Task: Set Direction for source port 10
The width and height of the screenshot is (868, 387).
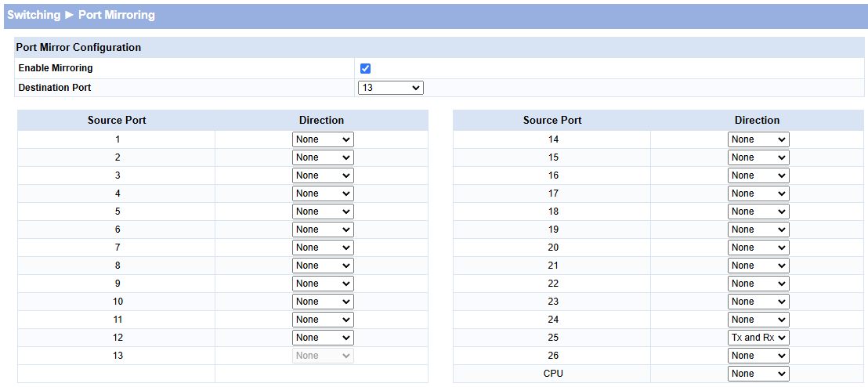Action: tap(323, 302)
